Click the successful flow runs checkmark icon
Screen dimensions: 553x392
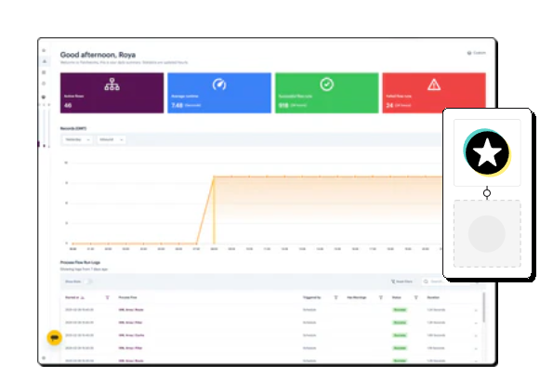click(326, 85)
